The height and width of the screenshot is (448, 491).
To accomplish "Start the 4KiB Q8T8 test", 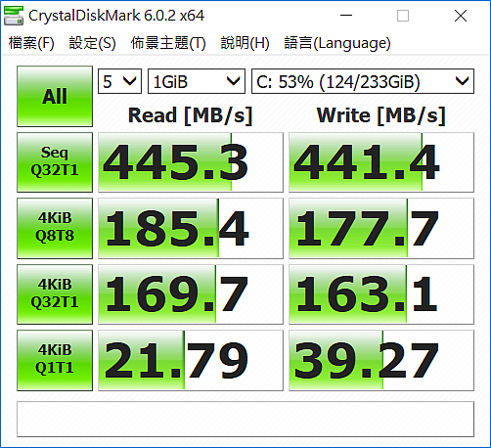I will click(55, 228).
